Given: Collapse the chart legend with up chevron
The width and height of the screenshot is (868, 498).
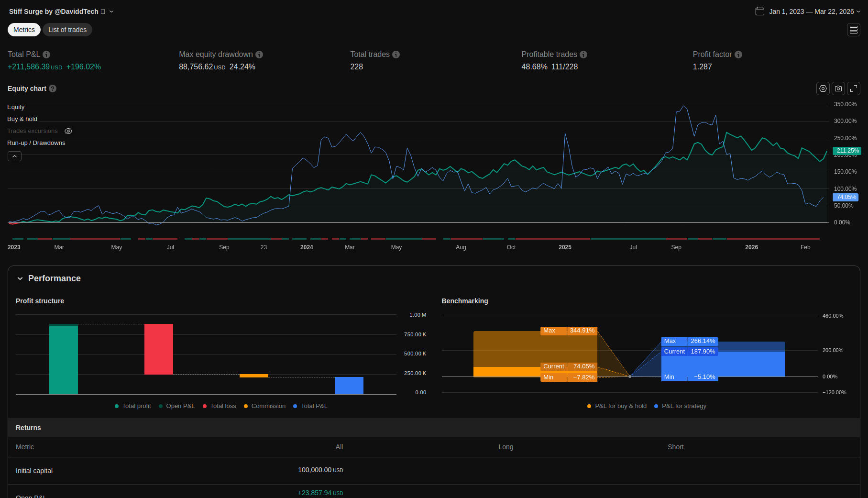Looking at the screenshot, I should (14, 156).
